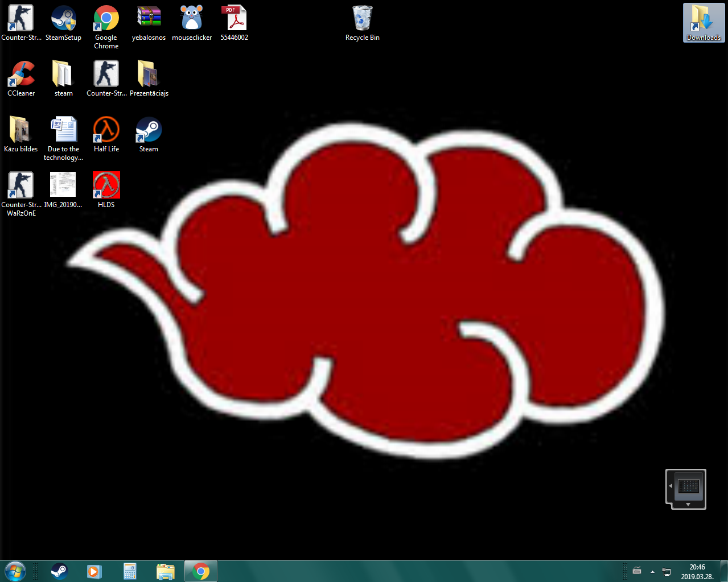Image resolution: width=728 pixels, height=582 pixels.
Task: Select the Kāzu bildes folder
Action: 21,135
